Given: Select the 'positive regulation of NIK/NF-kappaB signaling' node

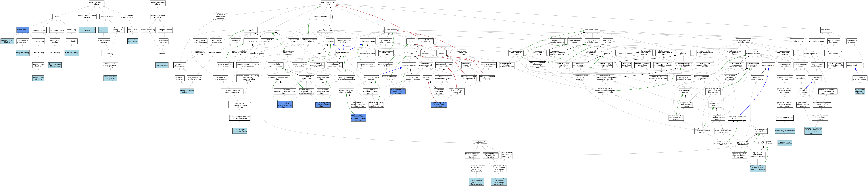Looking at the screenshot, I should (323, 105).
